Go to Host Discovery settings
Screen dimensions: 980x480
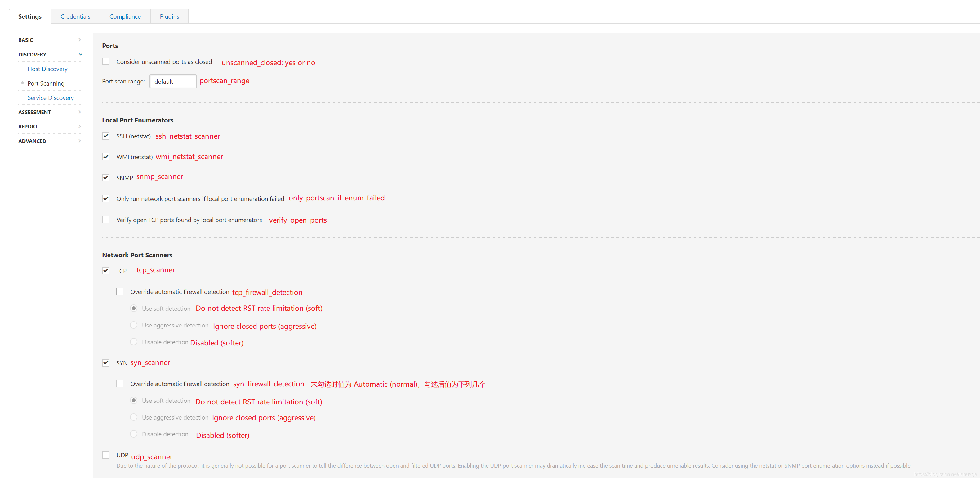47,69
